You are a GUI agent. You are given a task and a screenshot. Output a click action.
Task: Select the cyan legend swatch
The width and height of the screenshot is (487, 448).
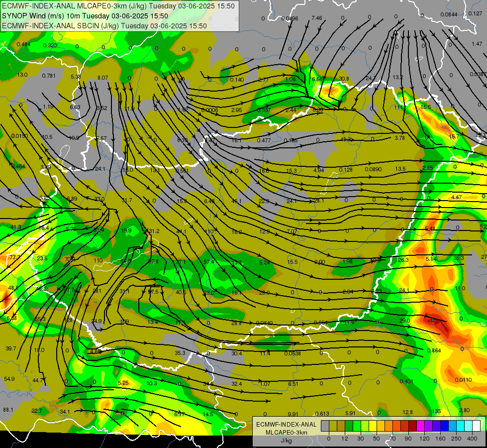(460, 426)
